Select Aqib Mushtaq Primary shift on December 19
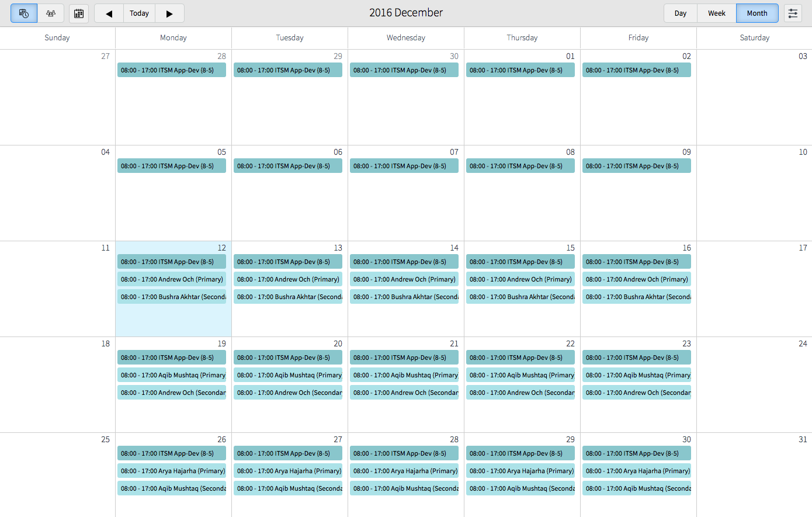This screenshot has height=517, width=812. coord(171,374)
